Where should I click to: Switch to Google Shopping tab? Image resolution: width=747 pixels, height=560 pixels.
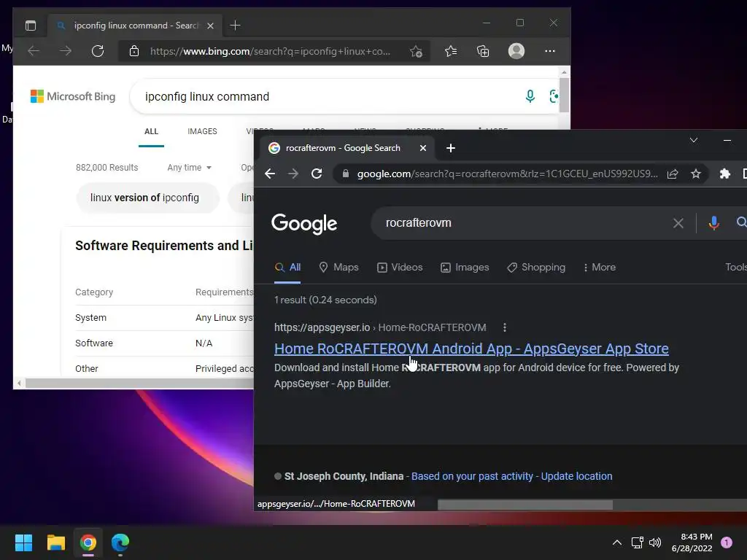[x=536, y=267]
